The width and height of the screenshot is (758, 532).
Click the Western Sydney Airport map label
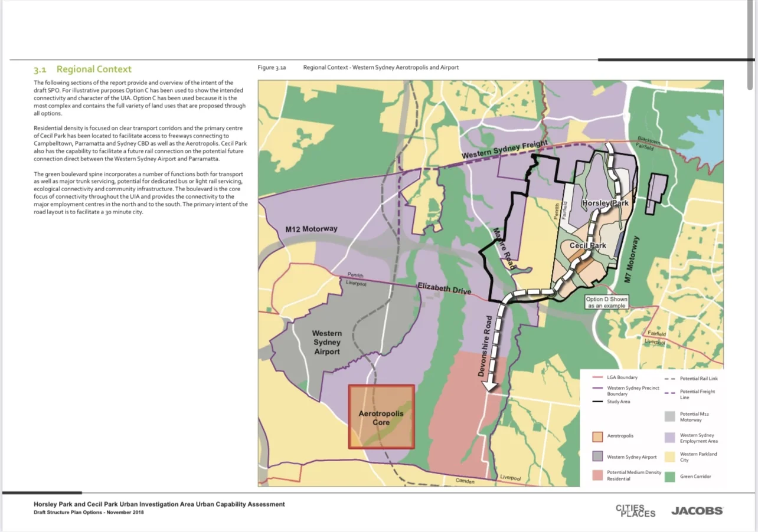point(326,343)
